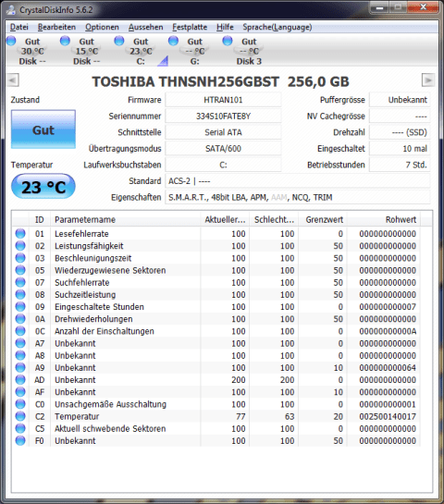Select the Disk 3 status orb
This screenshot has height=504, width=444.
228,41
